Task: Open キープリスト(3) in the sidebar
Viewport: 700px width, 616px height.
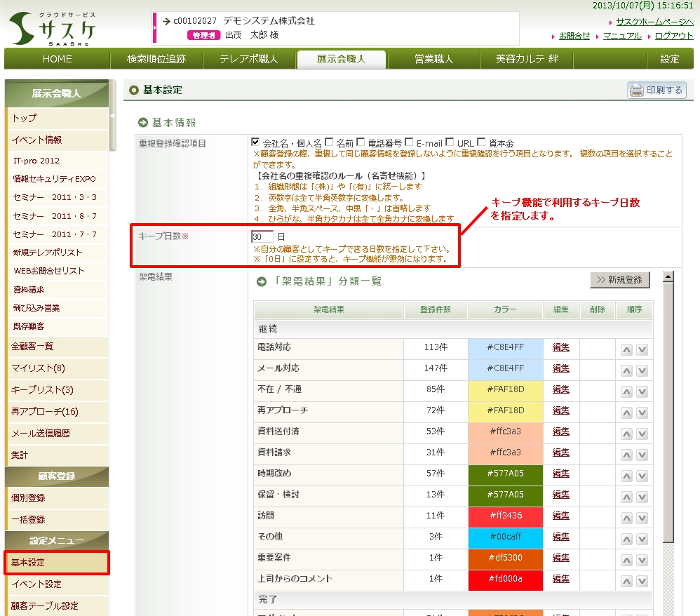Action: pos(42,390)
